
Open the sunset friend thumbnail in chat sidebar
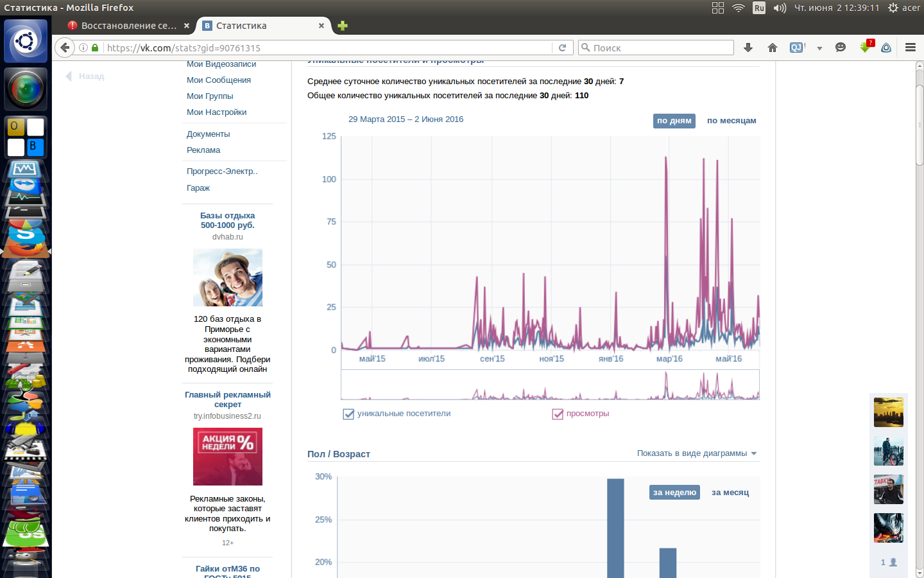889,412
